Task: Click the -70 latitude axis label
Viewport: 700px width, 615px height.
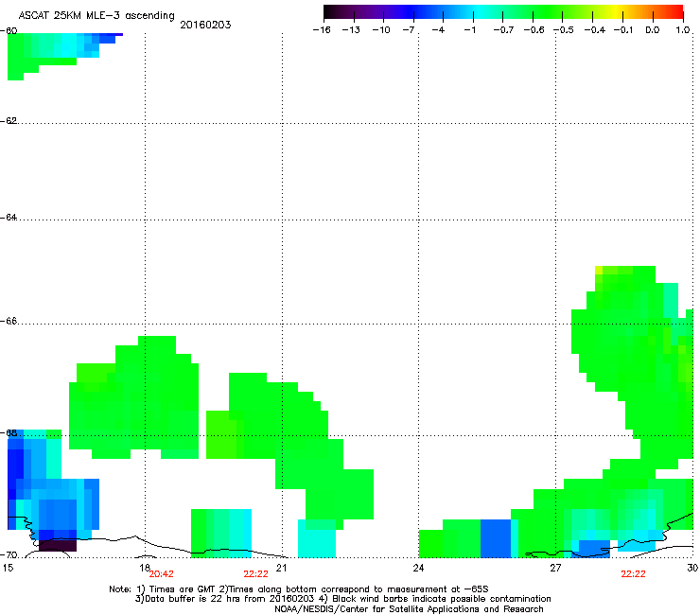Action: pos(9,555)
